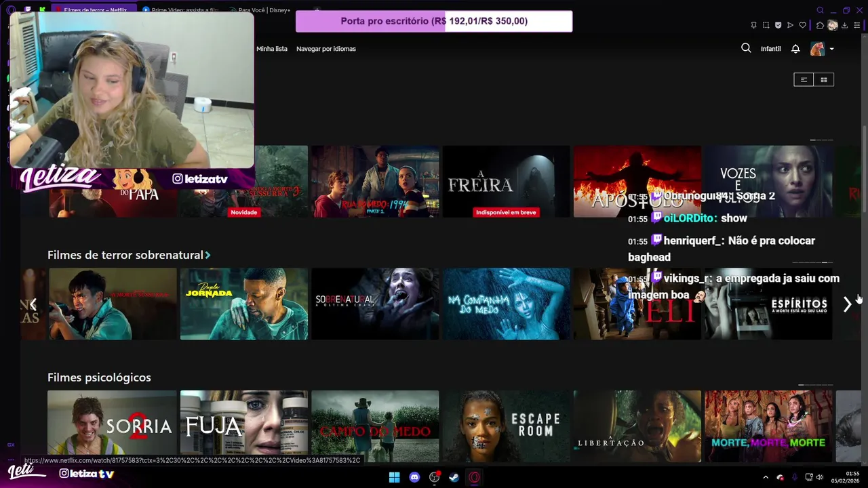The width and height of the screenshot is (868, 488).
Task: Open the Dupla Jornada movie thumbnail
Action: 244,304
